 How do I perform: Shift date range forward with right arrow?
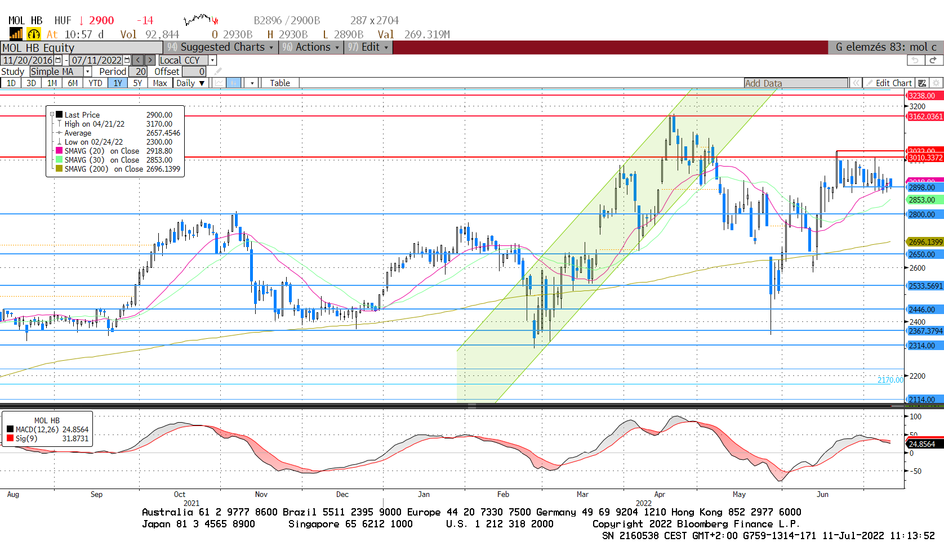150,60
